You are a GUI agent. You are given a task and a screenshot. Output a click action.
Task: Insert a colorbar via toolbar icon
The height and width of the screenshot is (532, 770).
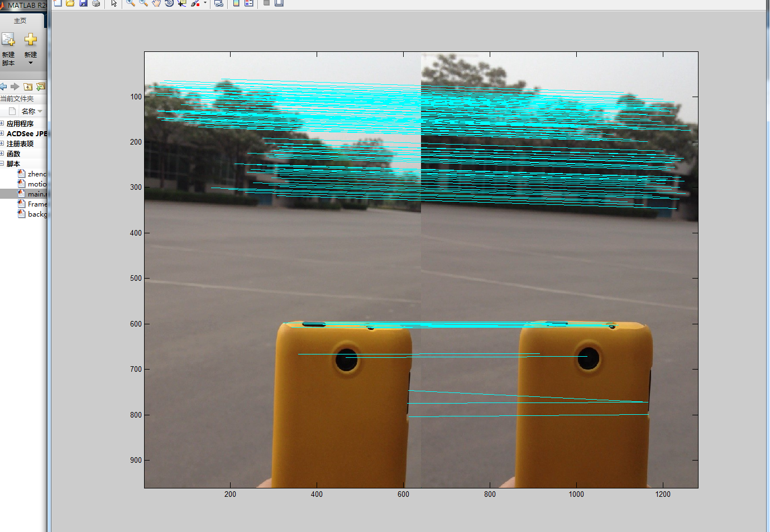tap(236, 3)
